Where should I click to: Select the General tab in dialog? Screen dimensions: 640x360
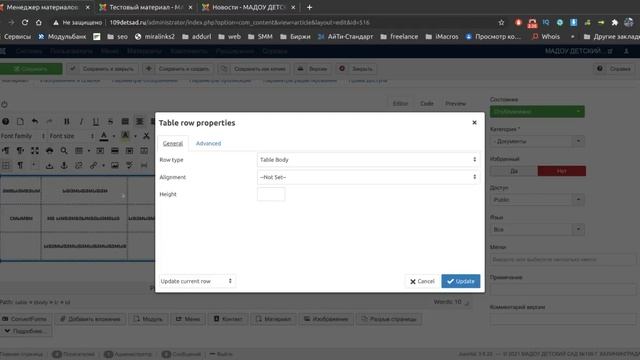click(173, 143)
